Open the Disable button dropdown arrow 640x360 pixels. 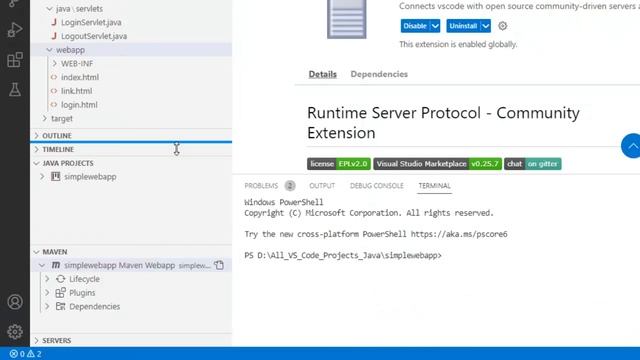435,26
